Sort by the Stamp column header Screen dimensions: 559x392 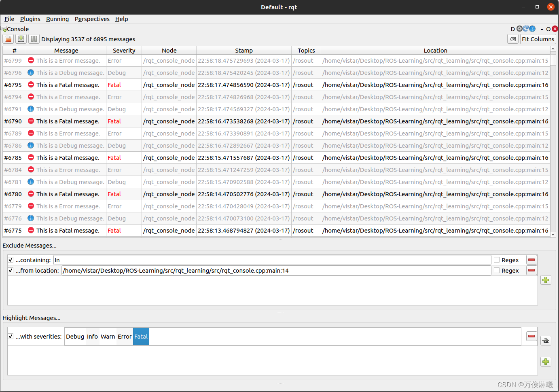click(244, 51)
